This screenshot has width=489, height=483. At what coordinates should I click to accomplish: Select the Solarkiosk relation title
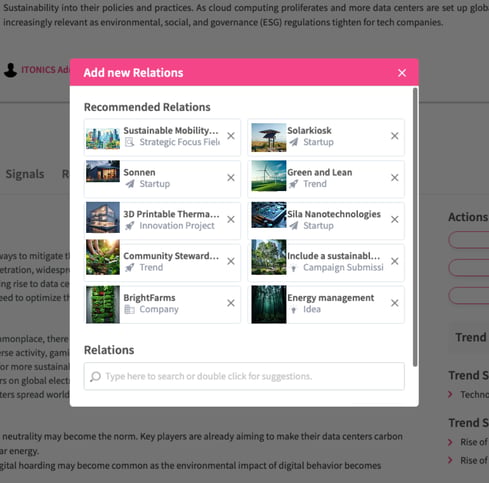309,130
